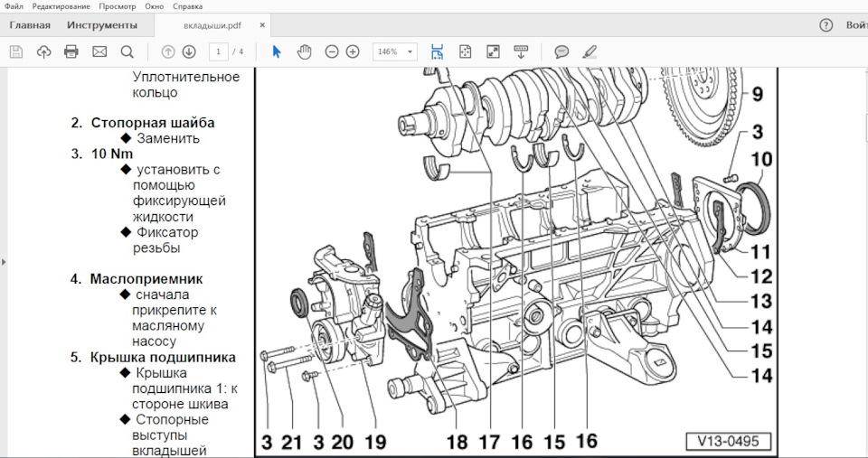Click the Save file icon
This screenshot has width=868, height=458.
click(16, 52)
